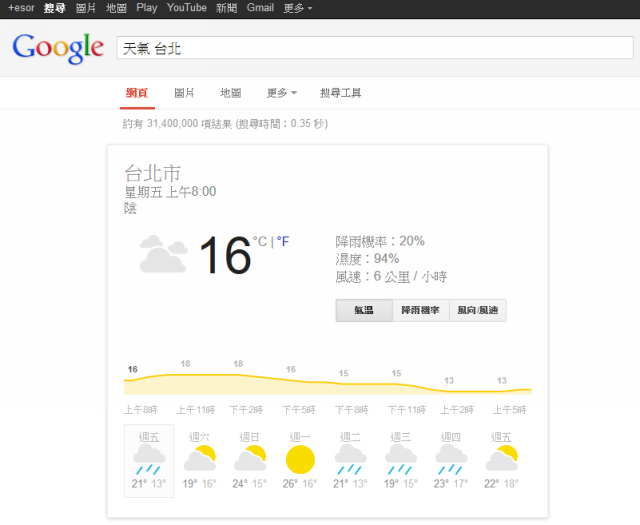The image size is (640, 525).
Task: Select Friday rainy weather icon (週五)
Action: click(149, 460)
